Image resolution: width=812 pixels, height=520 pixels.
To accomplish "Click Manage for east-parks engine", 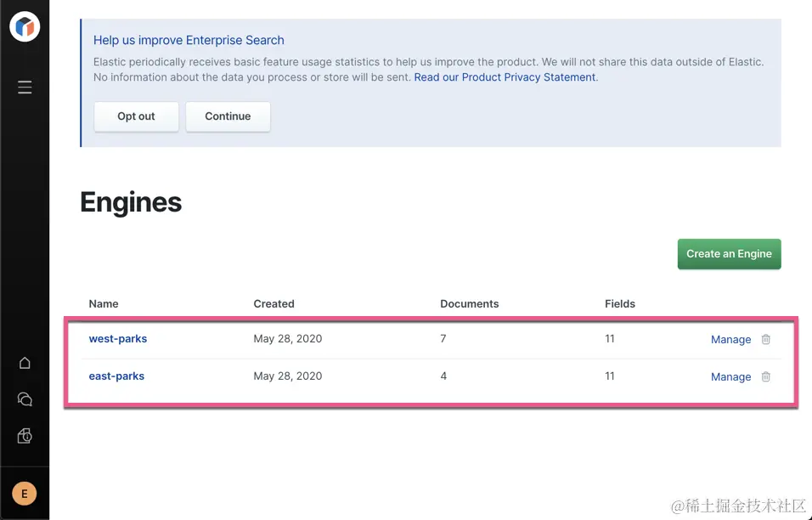I will point(730,377).
